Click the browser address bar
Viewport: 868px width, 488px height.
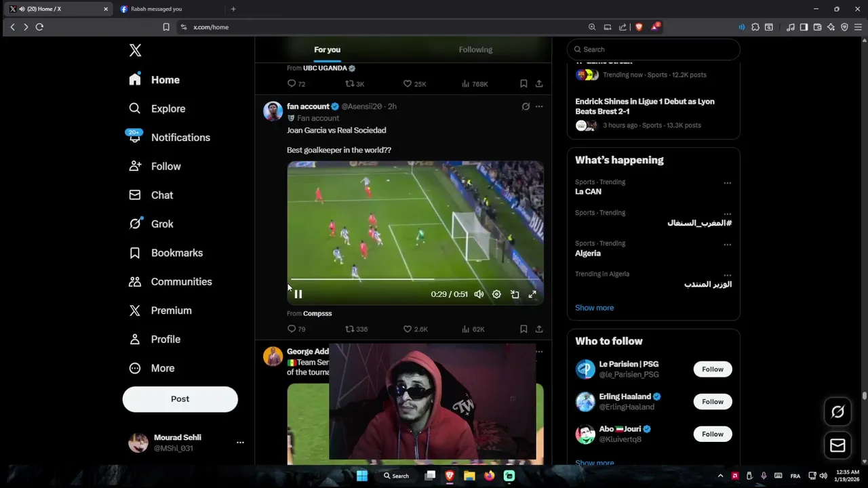[x=380, y=27]
